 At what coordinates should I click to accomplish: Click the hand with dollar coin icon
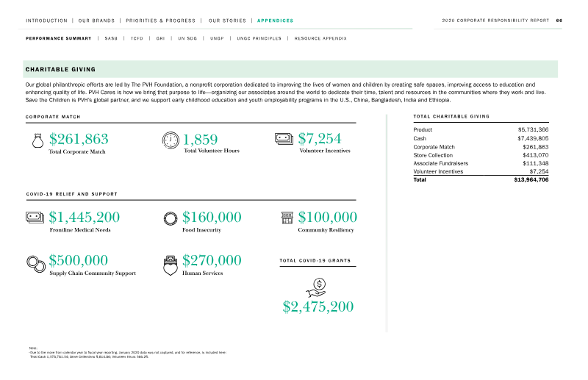(316, 288)
